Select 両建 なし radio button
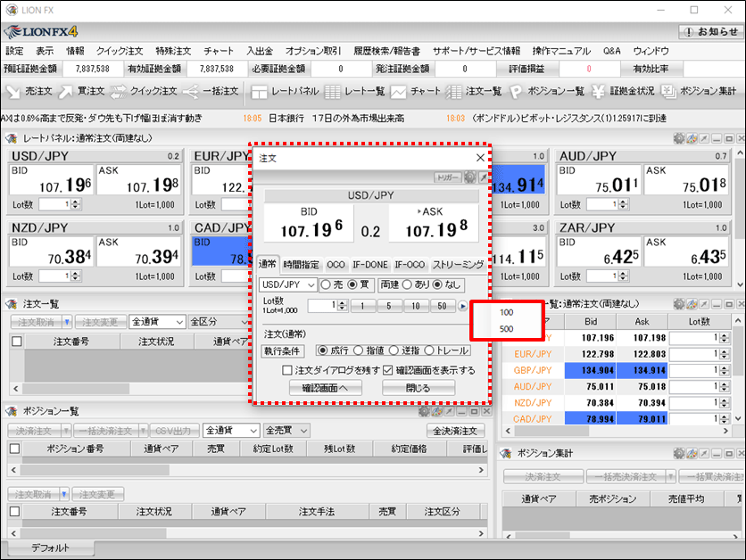This screenshot has height=560, width=746. (x=437, y=284)
